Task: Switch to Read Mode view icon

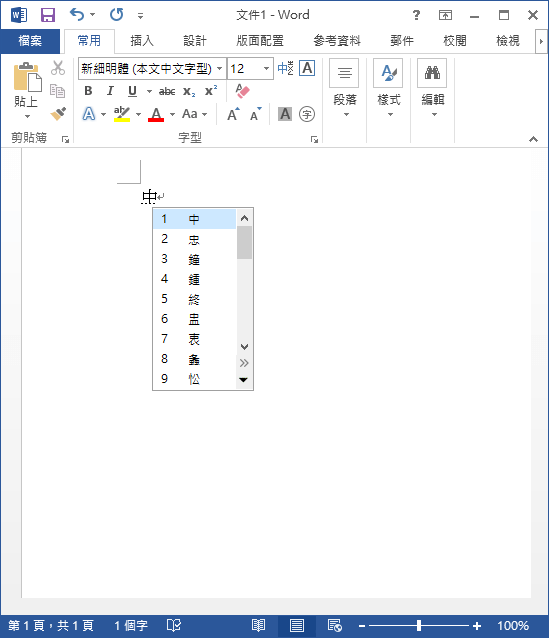Action: [x=258, y=625]
